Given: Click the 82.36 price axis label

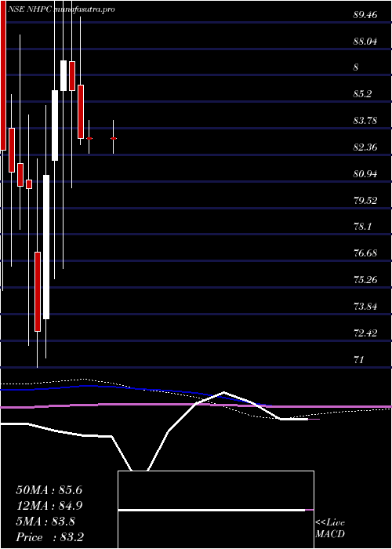Looking at the screenshot, I should 365,147.
